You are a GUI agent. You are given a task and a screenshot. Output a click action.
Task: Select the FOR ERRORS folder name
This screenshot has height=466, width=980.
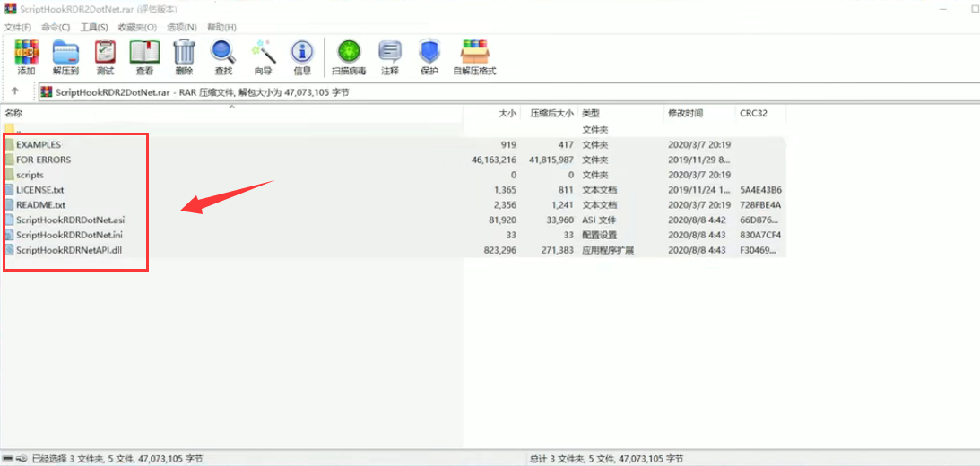click(x=44, y=160)
